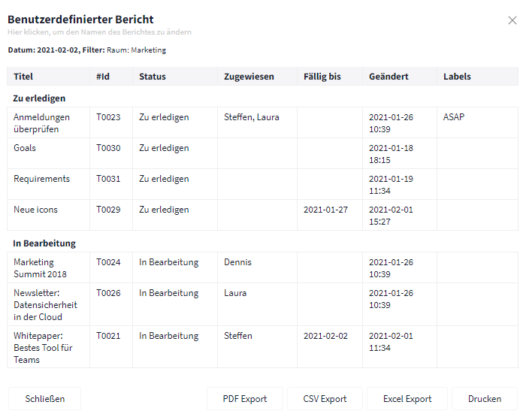Click the #Id column header
The height and width of the screenshot is (420, 526).
pos(103,77)
